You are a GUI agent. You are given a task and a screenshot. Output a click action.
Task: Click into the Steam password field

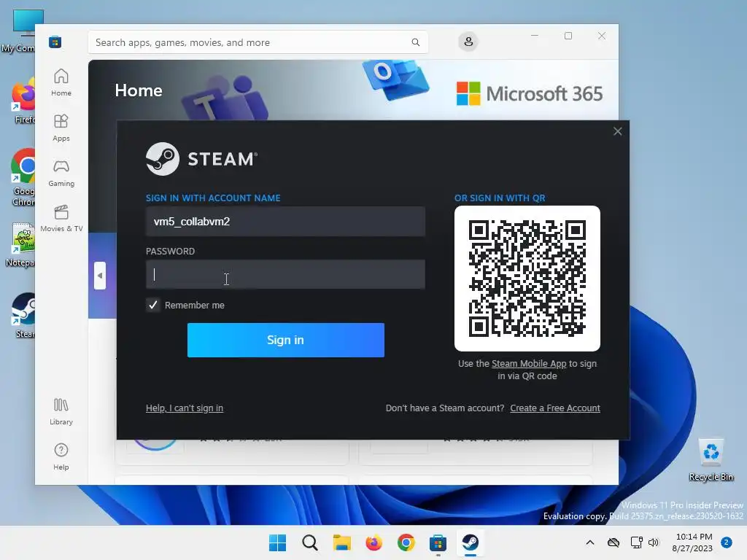[x=285, y=274]
